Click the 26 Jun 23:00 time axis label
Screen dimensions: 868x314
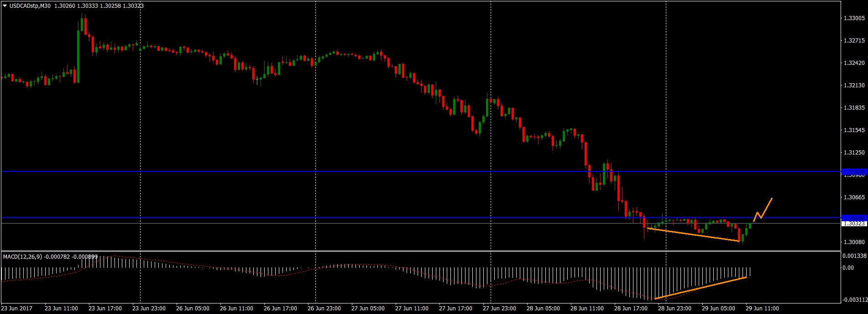[x=324, y=309]
